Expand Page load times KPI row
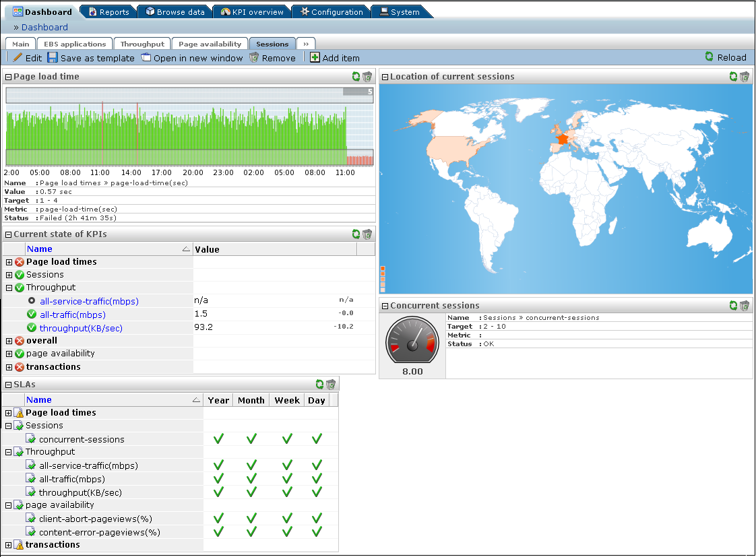Viewport: 756px width, 557px height. click(9, 262)
